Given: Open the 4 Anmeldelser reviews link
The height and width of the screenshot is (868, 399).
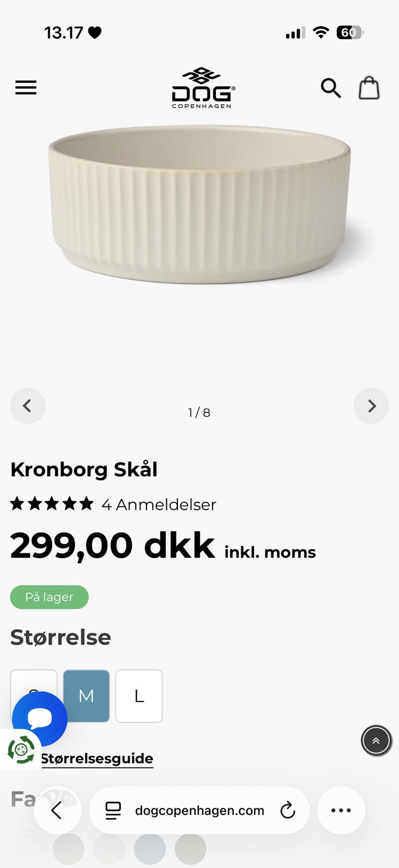Looking at the screenshot, I should (x=159, y=505).
